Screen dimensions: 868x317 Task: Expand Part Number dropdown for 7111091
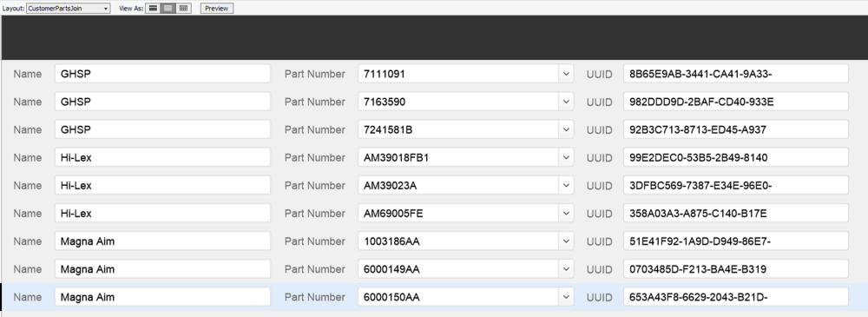[566, 74]
